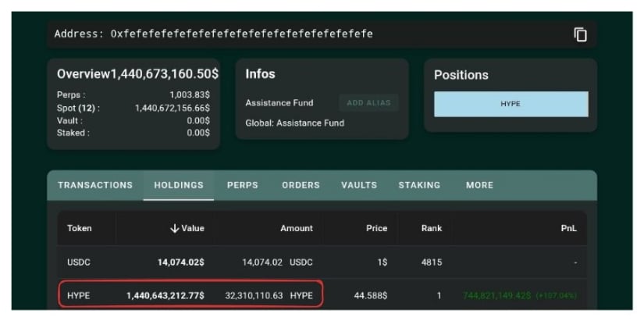Viewport: 644px width, 321px height.
Task: Sort by PnL column header
Action: pos(568,228)
